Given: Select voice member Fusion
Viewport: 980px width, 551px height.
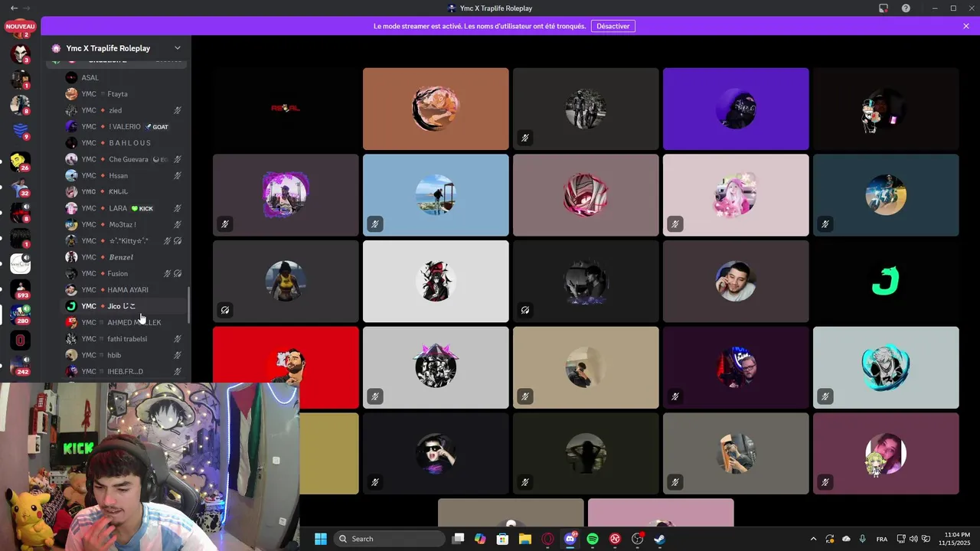Looking at the screenshot, I should pos(123,273).
